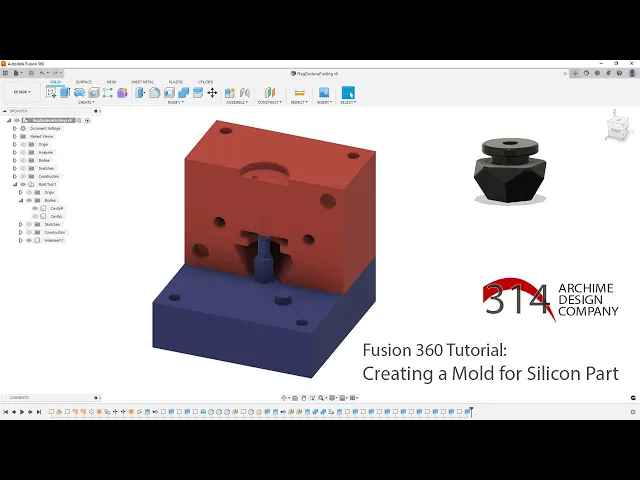Activate root component radio button

87,120
